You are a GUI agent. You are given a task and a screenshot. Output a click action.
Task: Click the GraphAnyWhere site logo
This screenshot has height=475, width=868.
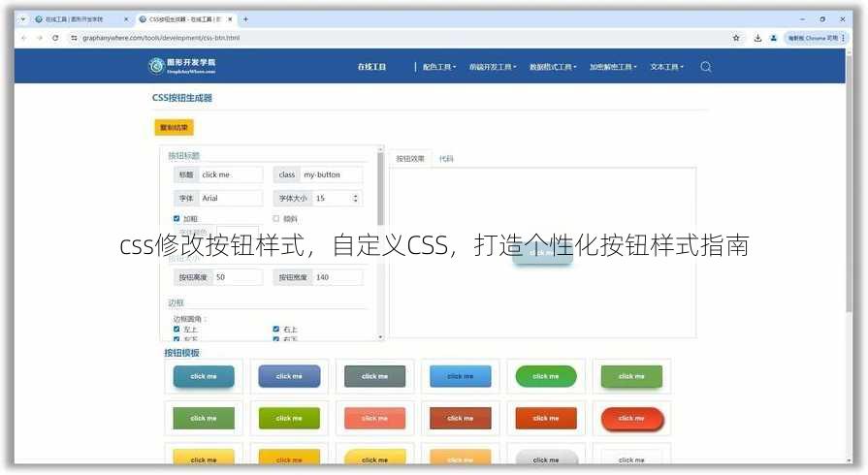(182, 66)
